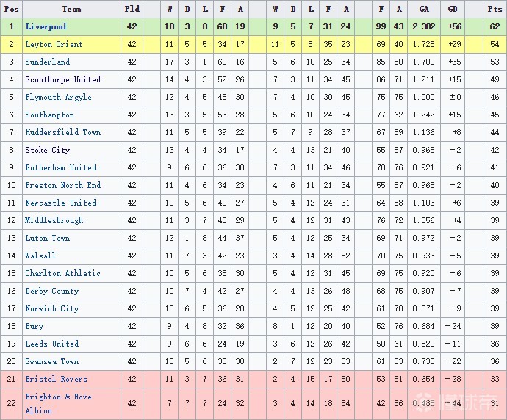Screen dimensions: 507x420
Task: Open Sunderland team page
Action: coord(48,62)
